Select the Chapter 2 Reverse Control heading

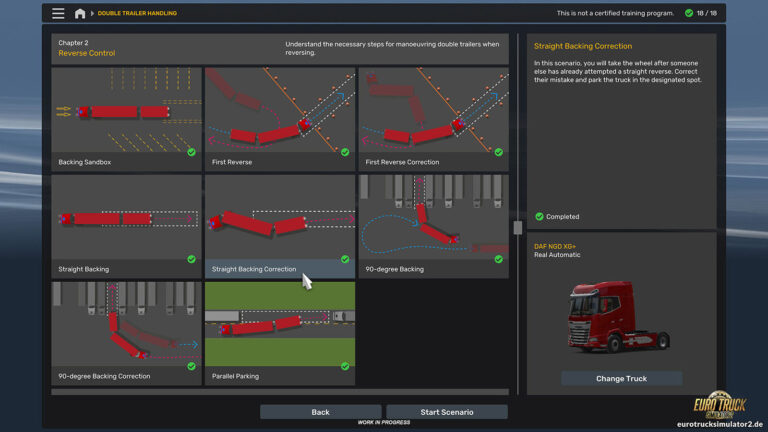(87, 49)
